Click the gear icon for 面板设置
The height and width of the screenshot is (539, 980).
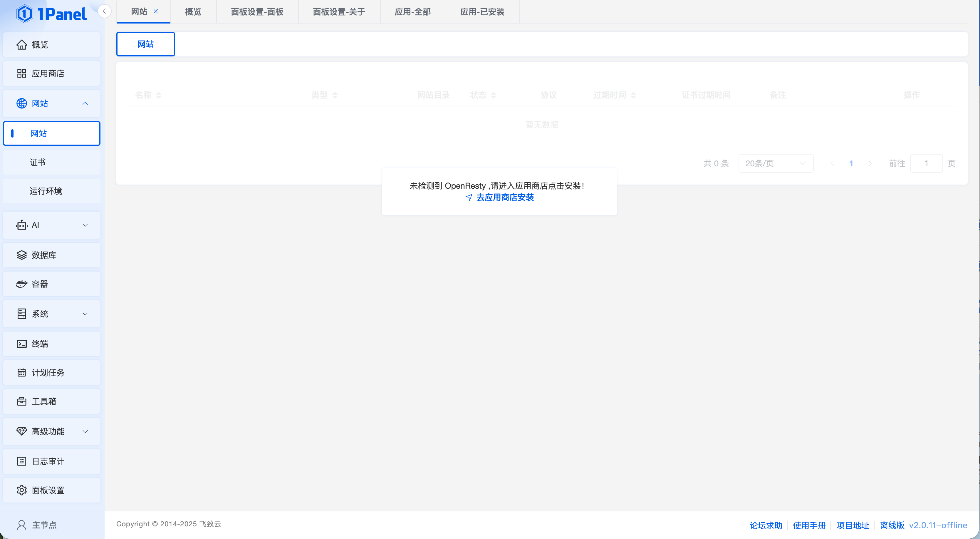22,490
